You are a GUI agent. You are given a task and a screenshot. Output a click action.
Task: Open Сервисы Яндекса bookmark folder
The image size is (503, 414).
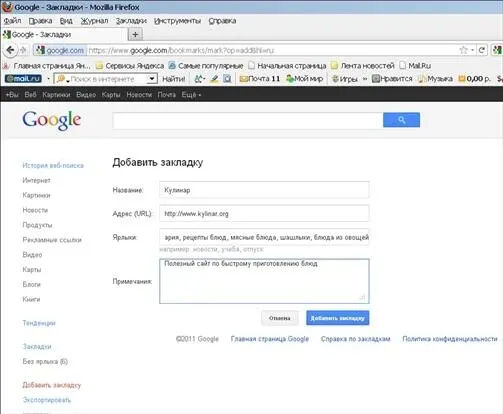[130, 66]
